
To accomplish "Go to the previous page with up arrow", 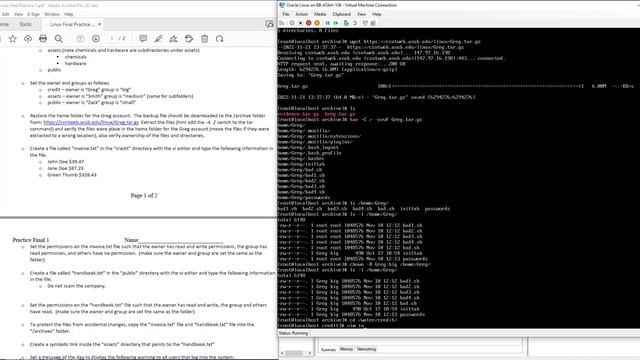I will click(x=80, y=39).
